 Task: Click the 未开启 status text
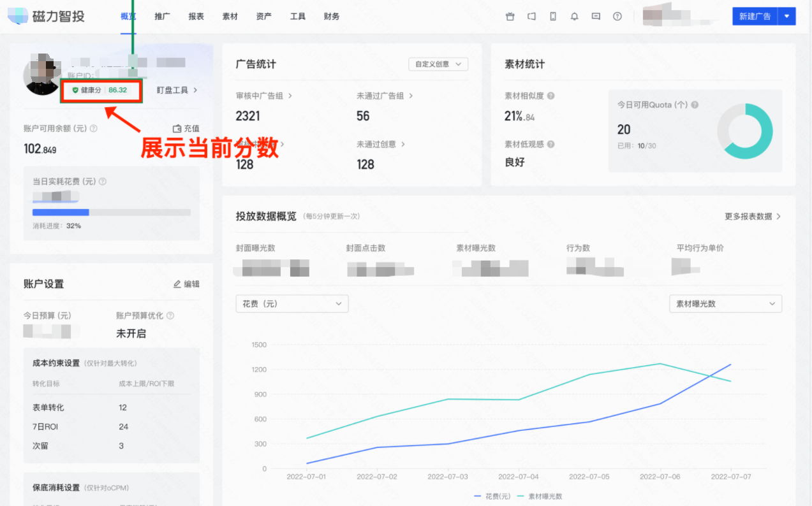pyautogui.click(x=131, y=333)
